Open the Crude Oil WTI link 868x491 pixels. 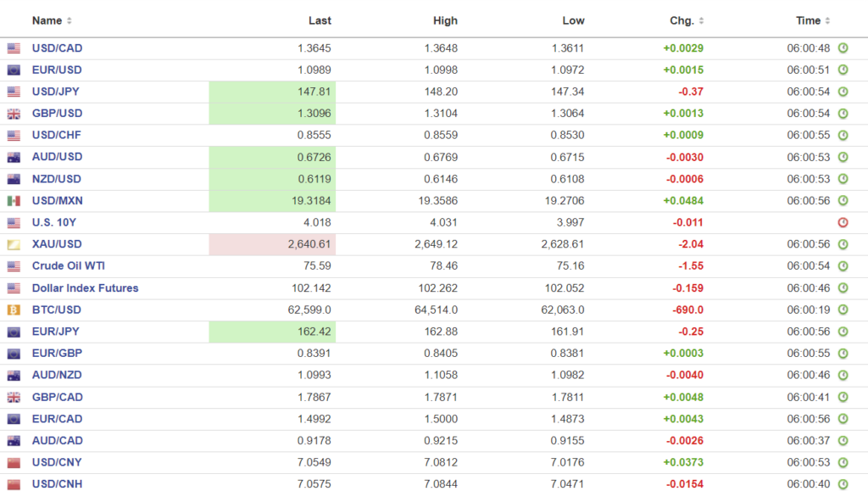point(68,266)
